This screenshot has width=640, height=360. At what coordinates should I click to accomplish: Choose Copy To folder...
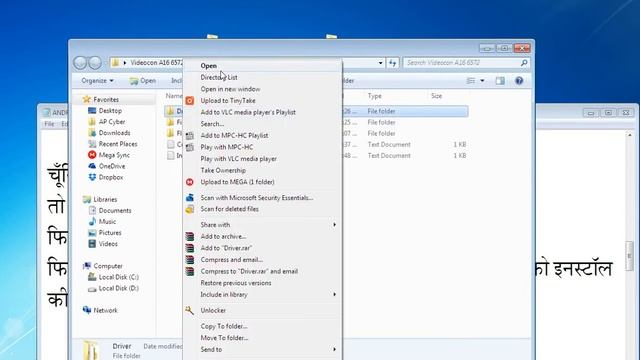tap(263, 326)
